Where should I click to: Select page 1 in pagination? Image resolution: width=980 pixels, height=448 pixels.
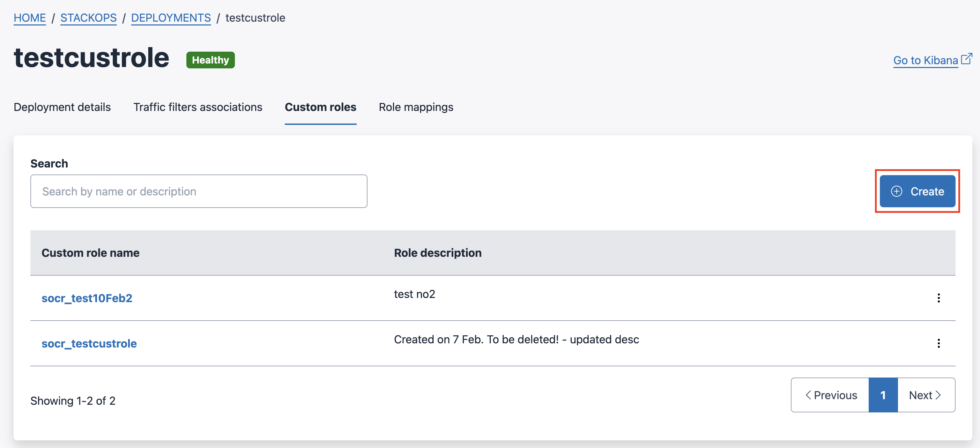pyautogui.click(x=883, y=395)
